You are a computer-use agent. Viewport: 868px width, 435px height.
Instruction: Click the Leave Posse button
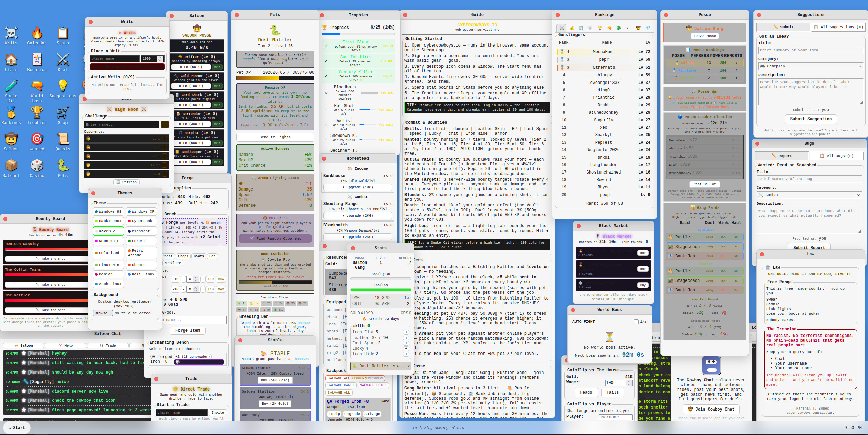(705, 36)
